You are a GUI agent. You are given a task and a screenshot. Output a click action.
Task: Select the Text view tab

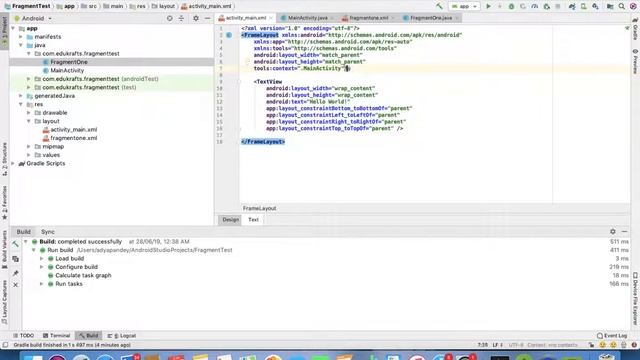click(x=253, y=220)
